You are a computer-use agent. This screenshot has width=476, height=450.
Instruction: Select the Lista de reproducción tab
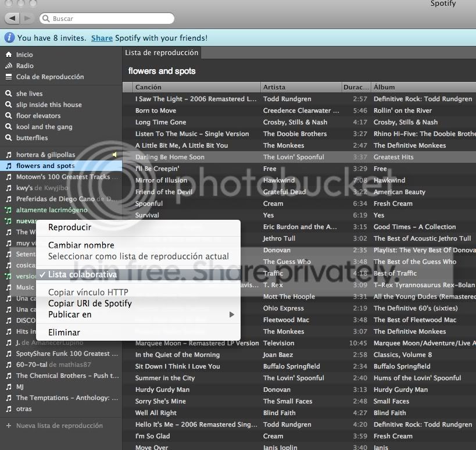pyautogui.click(x=162, y=53)
